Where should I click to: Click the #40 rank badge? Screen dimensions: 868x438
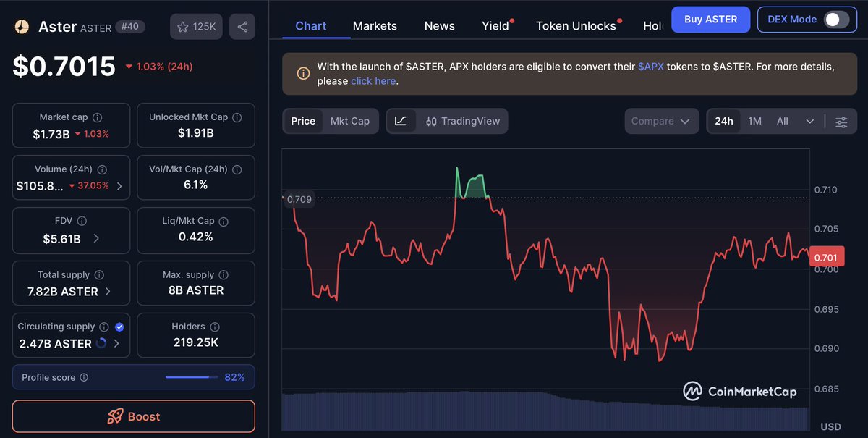click(x=131, y=27)
